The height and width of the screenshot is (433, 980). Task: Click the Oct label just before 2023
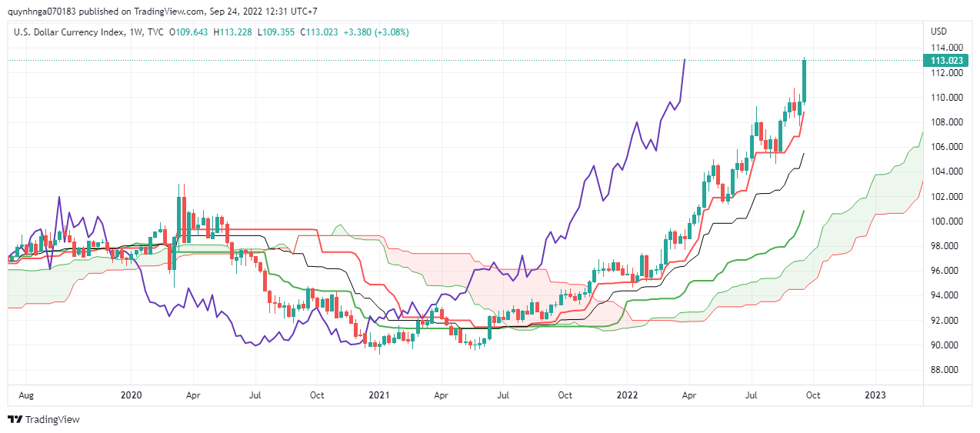click(x=813, y=395)
